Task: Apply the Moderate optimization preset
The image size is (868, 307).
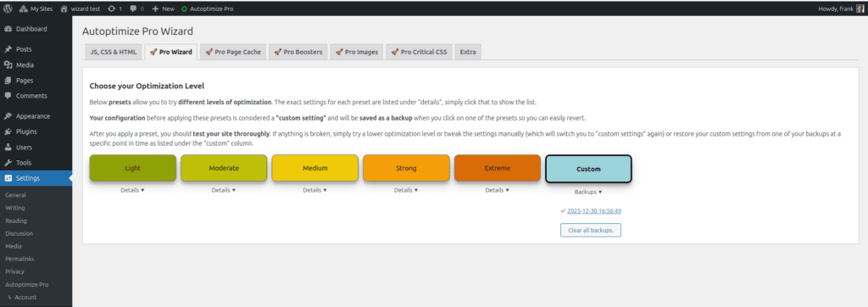Action: pyautogui.click(x=224, y=168)
